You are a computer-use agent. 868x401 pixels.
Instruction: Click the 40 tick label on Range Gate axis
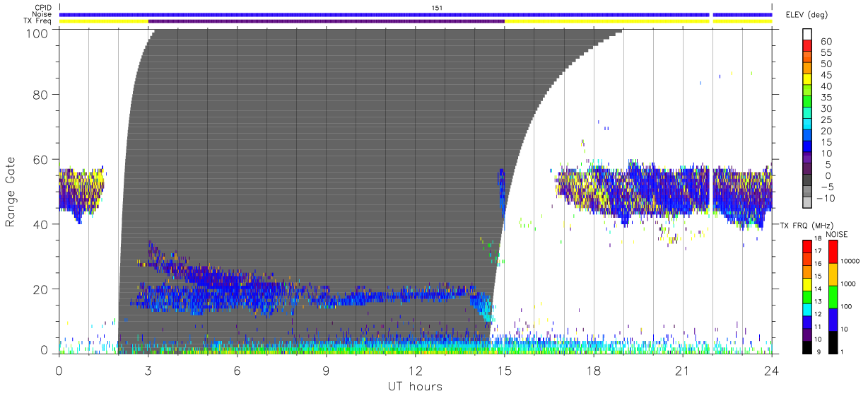(40, 224)
